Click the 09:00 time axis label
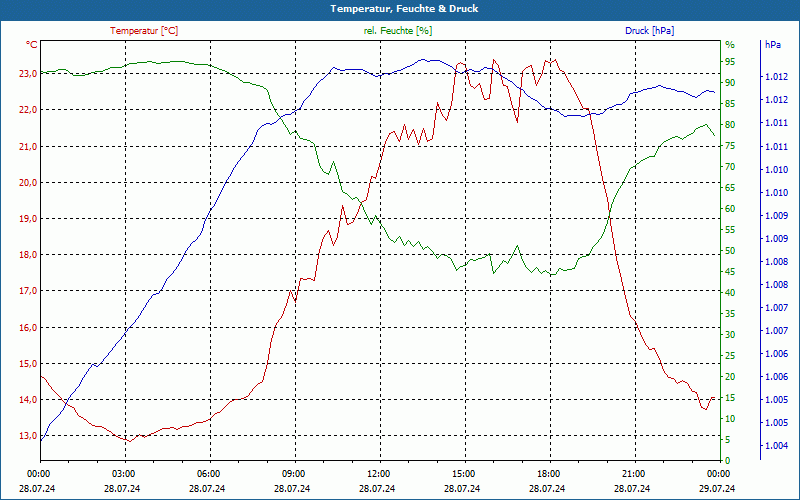The image size is (800, 500). tap(293, 473)
